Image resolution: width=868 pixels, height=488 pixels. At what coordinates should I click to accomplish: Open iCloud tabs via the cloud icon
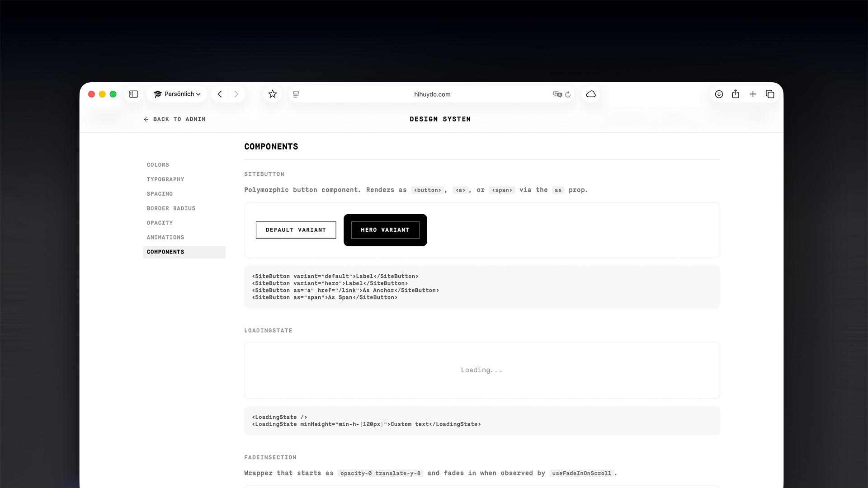click(591, 94)
